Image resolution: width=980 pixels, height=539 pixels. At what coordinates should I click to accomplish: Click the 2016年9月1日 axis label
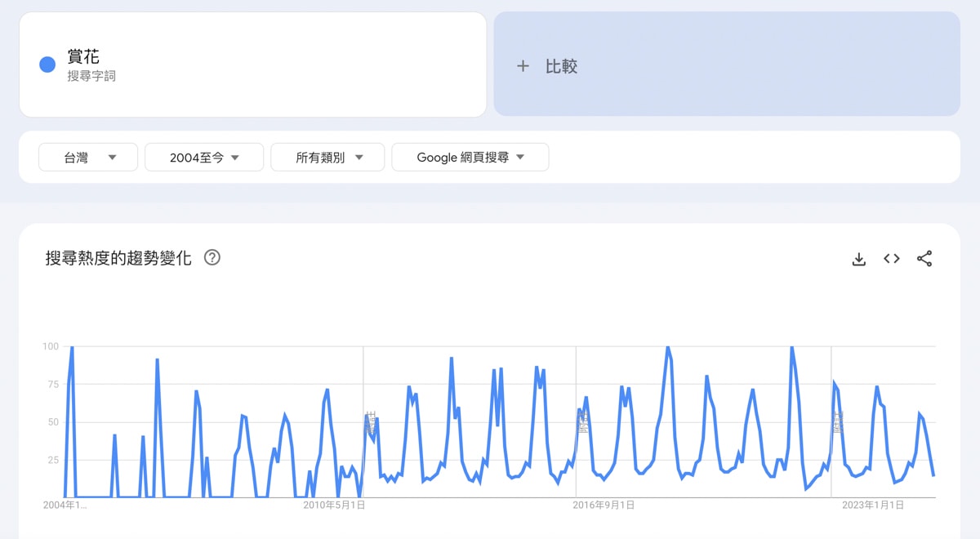(x=604, y=506)
